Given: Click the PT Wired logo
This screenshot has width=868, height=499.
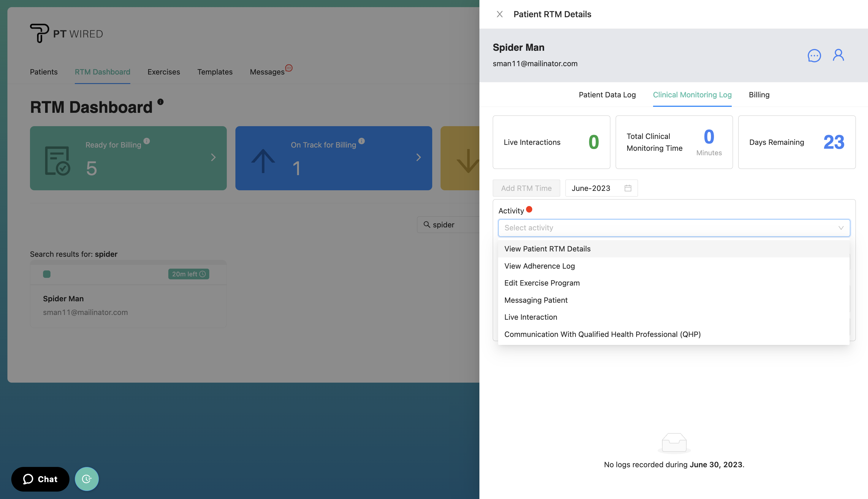Looking at the screenshot, I should tap(66, 33).
